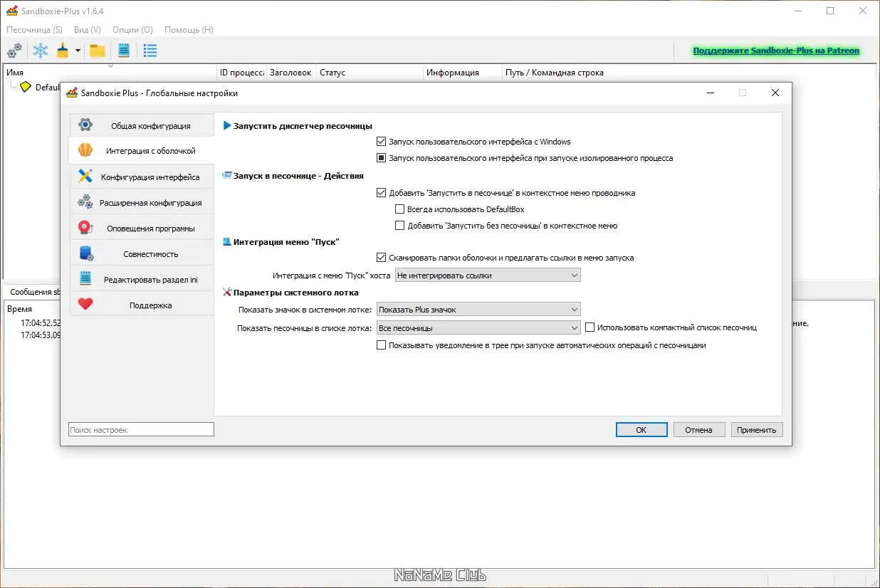Click the Путь / Командная строка column header
Viewport: 880px width, 588px height.
click(688, 73)
